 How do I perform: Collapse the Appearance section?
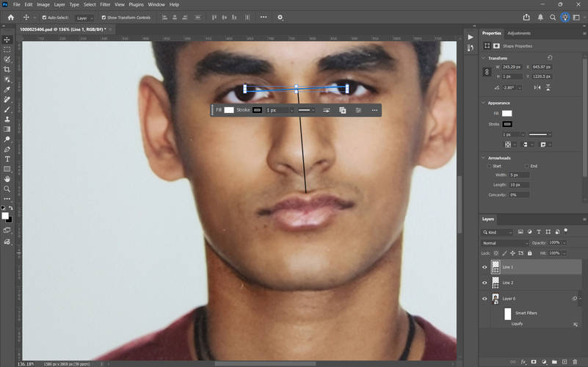[x=484, y=103]
